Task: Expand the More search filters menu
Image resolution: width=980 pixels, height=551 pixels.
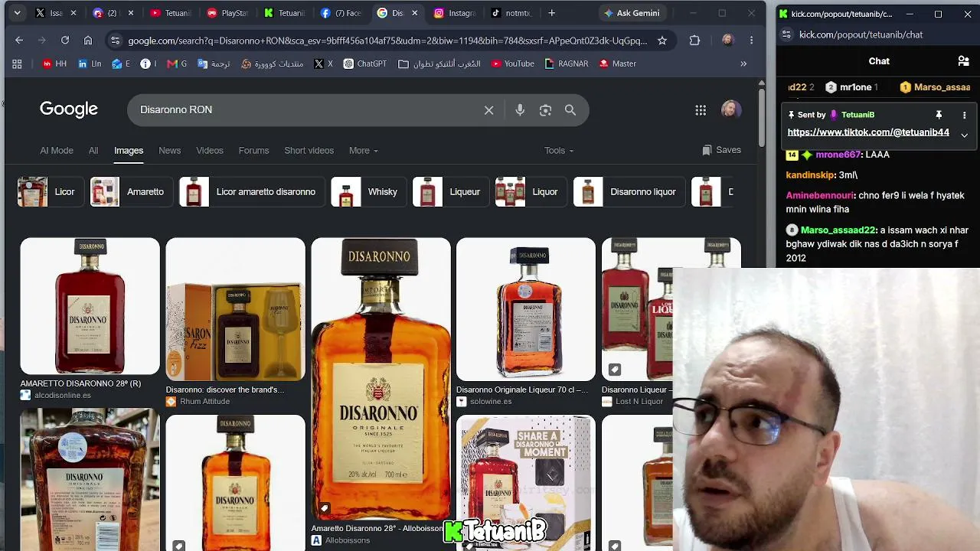Action: [x=363, y=151]
